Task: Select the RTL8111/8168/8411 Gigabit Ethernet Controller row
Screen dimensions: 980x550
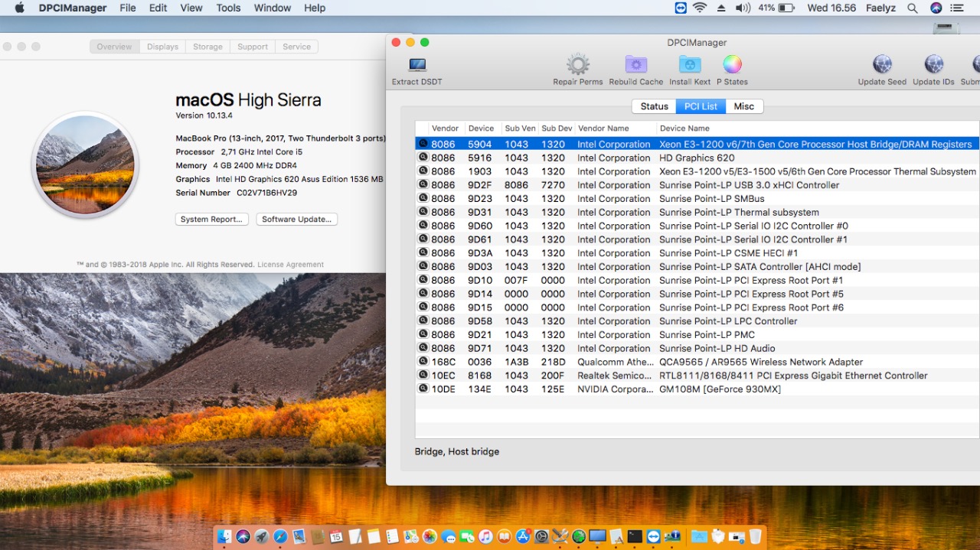Action: click(697, 376)
